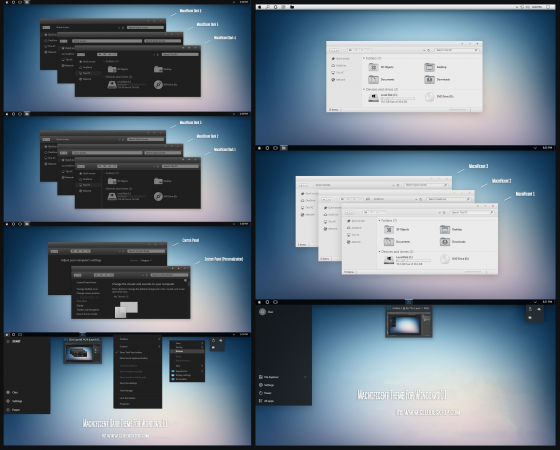The width and height of the screenshot is (560, 450).
Task: Open the Category dropdown in dark Control Panel
Action: click(x=145, y=260)
